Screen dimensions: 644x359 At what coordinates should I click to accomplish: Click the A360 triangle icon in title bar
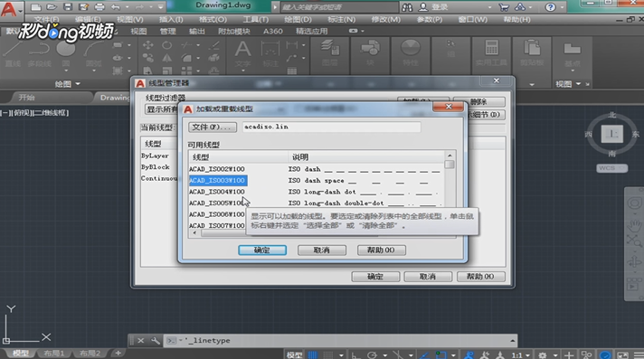[520, 7]
